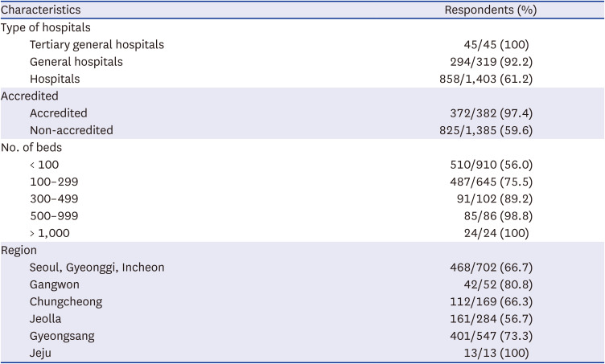Select the Gyeongsang row label
The height and width of the screenshot is (364, 605).
coord(62,336)
